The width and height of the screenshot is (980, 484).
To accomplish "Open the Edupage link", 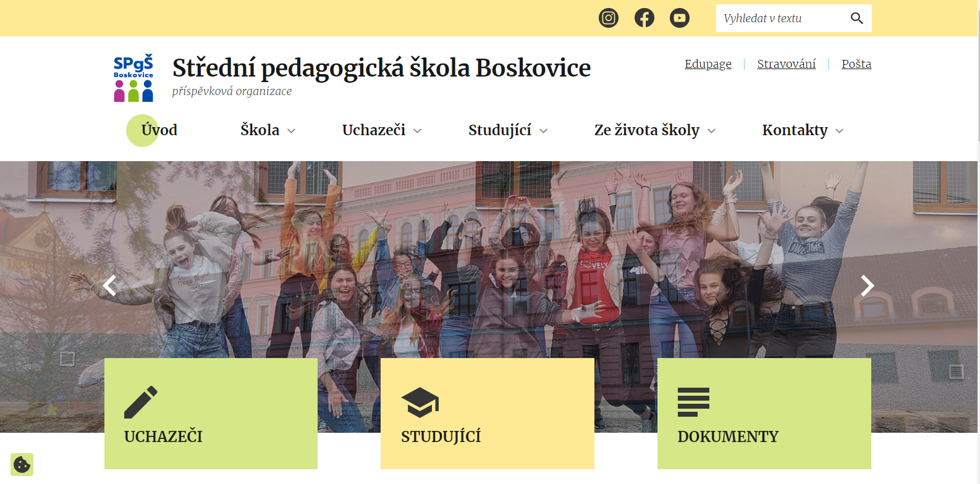I will click(708, 64).
